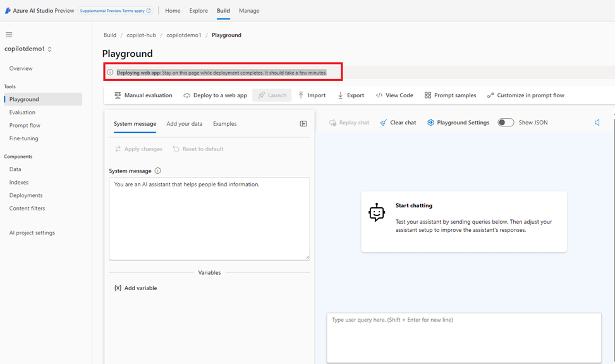
Task: Click the Customize in prompt flow icon
Action: tap(490, 95)
